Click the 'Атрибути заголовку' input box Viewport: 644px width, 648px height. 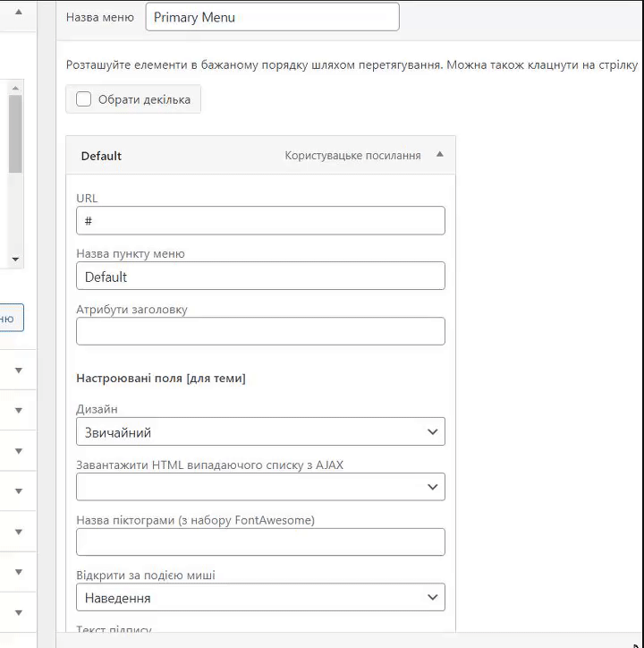[260, 331]
